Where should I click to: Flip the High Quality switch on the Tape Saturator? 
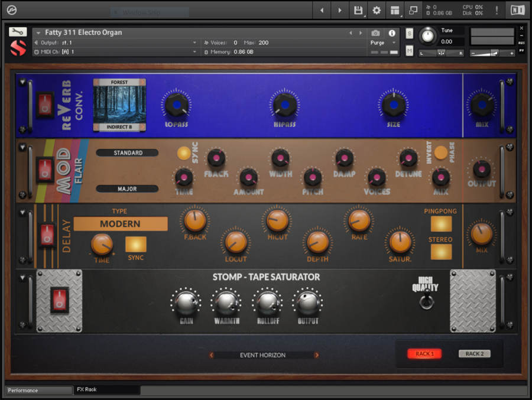tap(427, 300)
